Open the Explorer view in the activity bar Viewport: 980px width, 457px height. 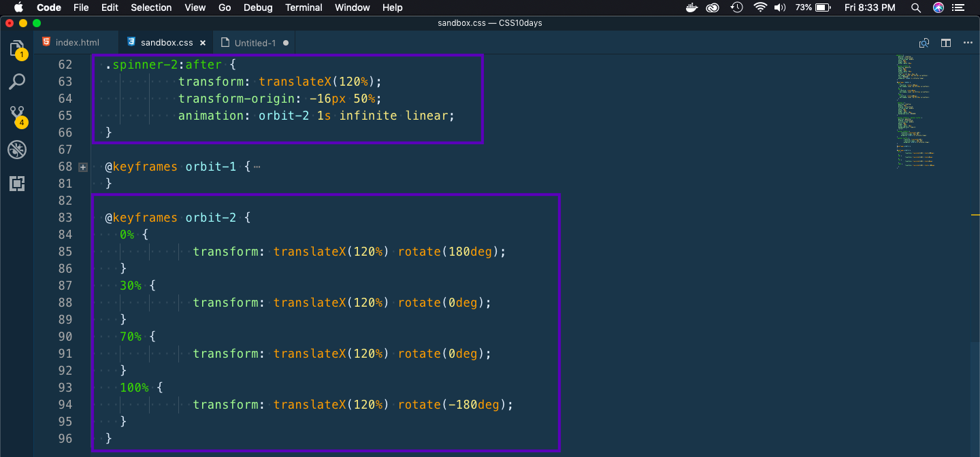pyautogui.click(x=17, y=49)
